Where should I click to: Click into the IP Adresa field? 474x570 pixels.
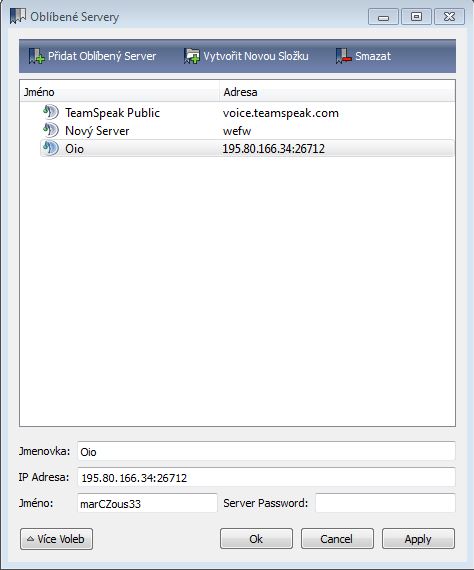click(266, 477)
